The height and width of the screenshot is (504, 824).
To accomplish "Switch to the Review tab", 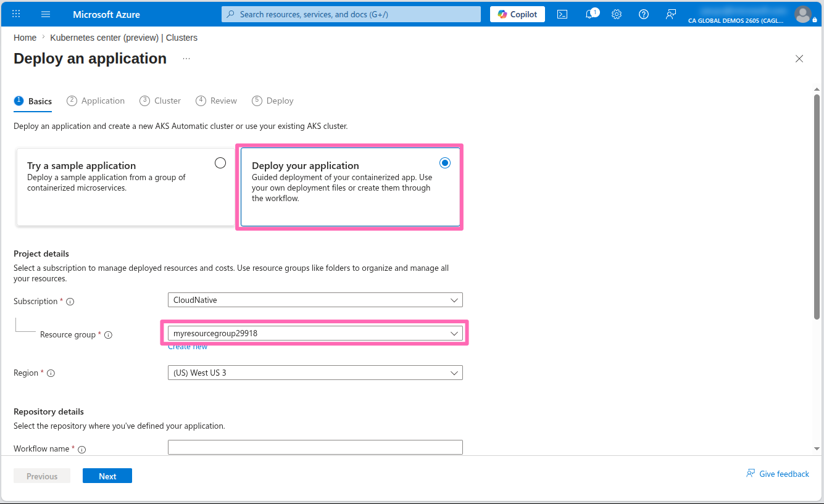I will [216, 101].
